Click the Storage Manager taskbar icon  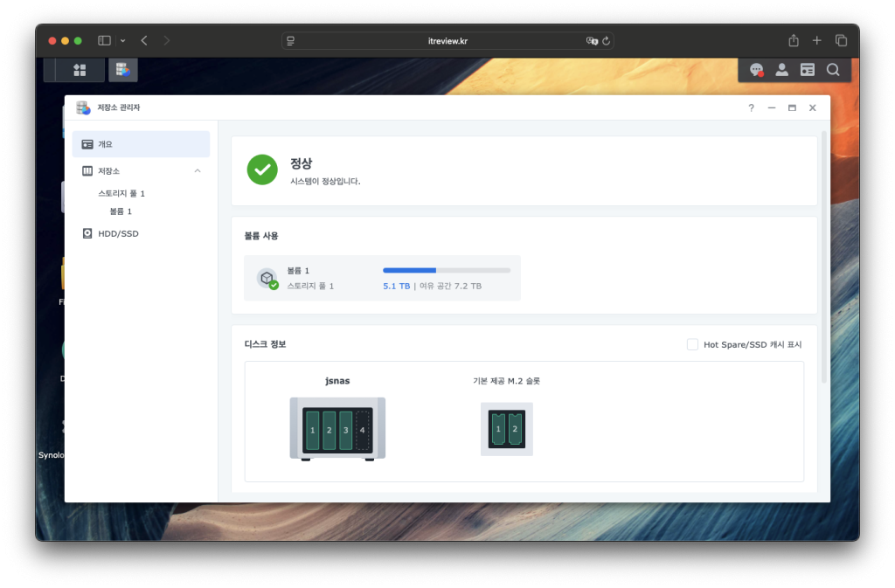click(x=122, y=70)
